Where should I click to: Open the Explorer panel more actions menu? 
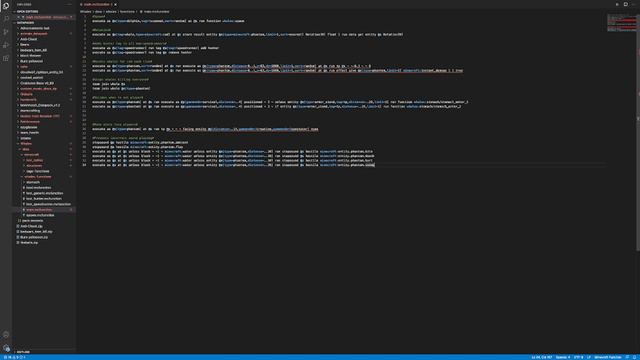[70, 4]
